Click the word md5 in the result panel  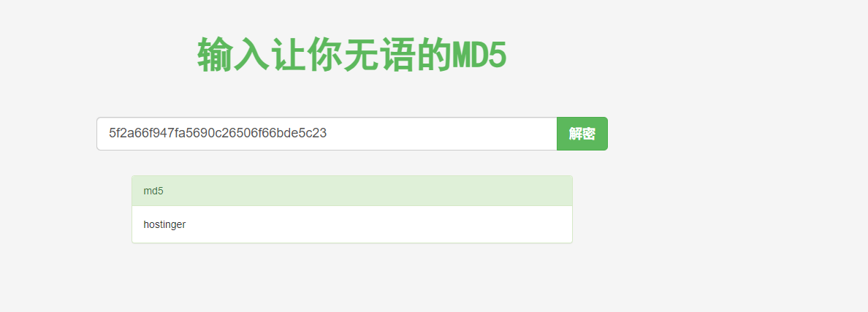[x=153, y=191]
